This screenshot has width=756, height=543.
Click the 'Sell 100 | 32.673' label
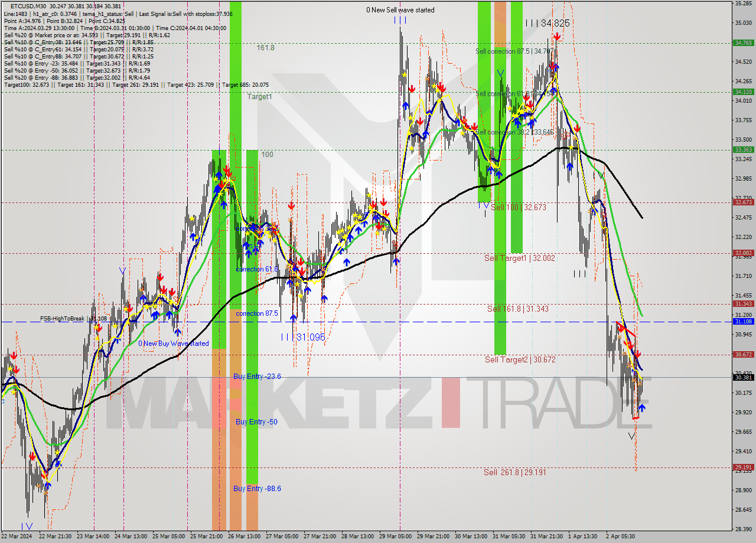(519, 207)
